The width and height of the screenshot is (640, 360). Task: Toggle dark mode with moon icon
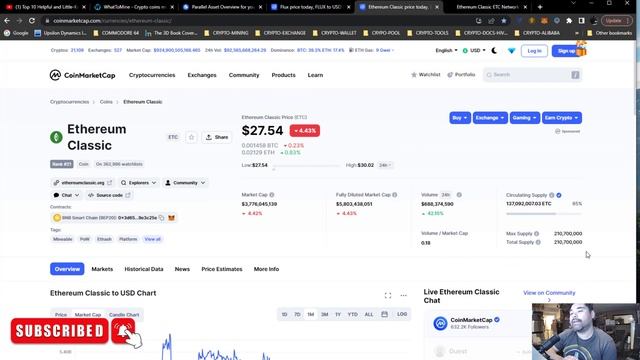[494, 51]
